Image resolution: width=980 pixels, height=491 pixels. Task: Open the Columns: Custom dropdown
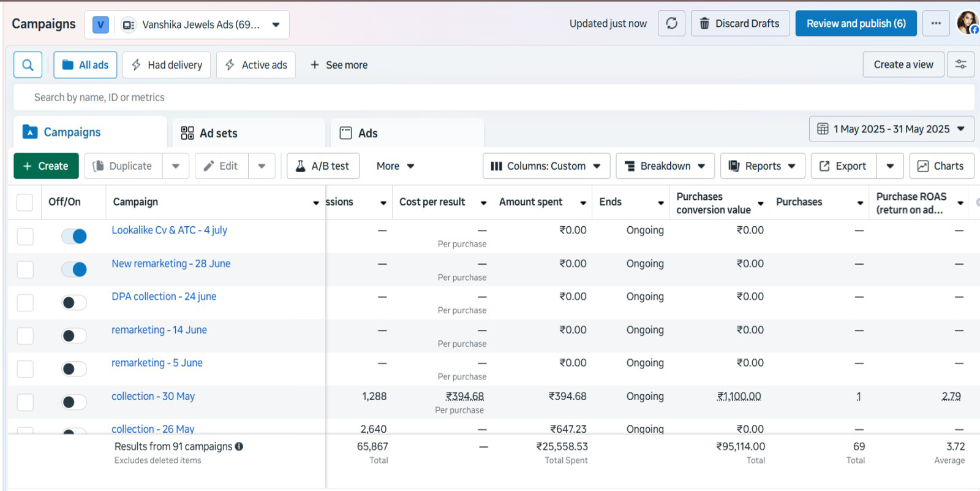(546, 166)
